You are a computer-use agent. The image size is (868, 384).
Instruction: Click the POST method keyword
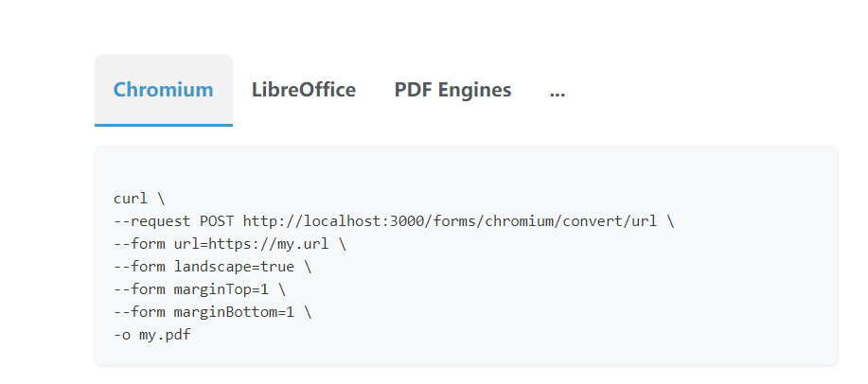pyautogui.click(x=217, y=221)
